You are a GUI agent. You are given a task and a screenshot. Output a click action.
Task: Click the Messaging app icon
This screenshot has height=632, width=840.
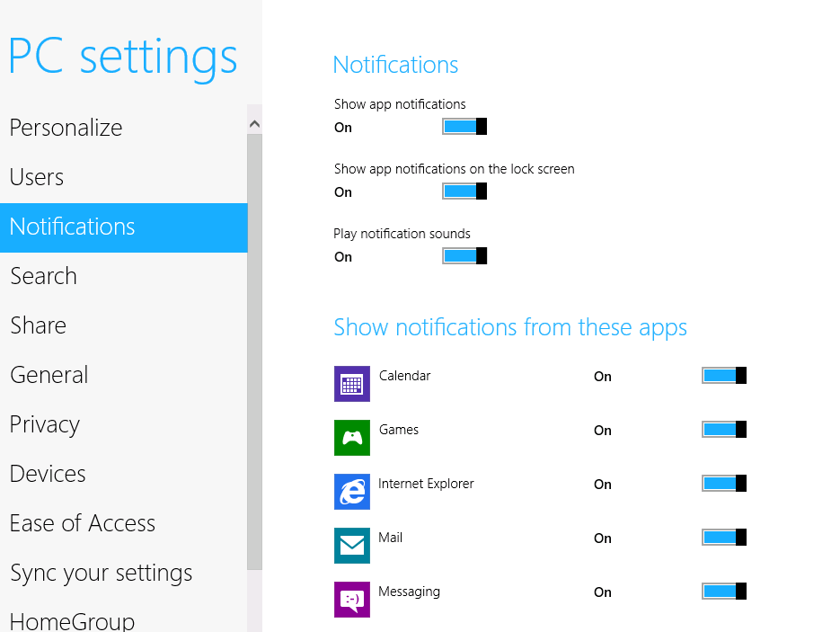[x=352, y=600]
